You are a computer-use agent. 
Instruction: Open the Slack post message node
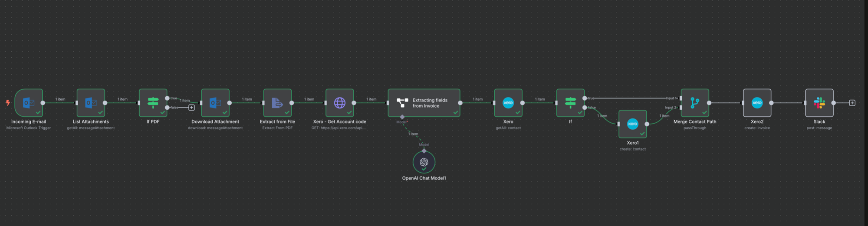(x=819, y=103)
